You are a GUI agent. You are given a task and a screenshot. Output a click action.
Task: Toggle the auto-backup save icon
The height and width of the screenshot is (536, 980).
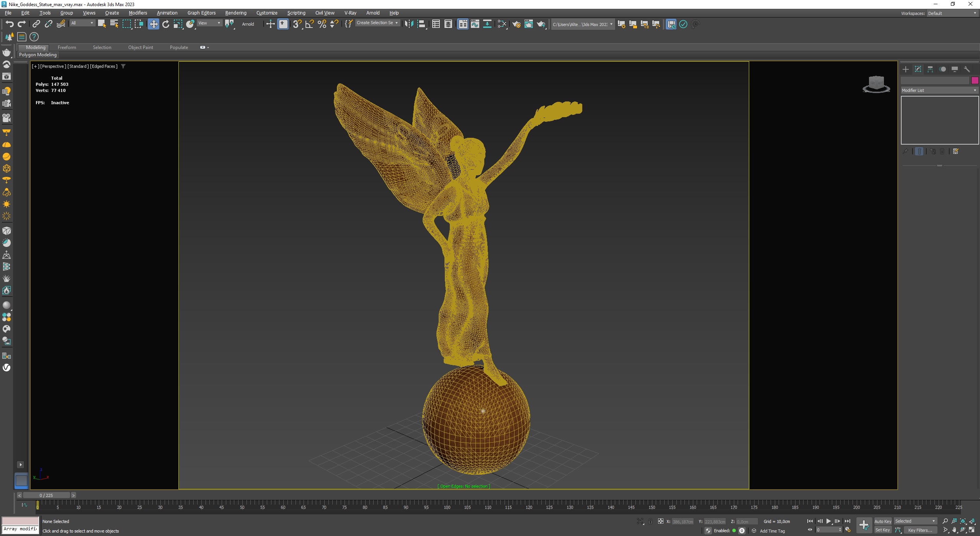(x=671, y=24)
